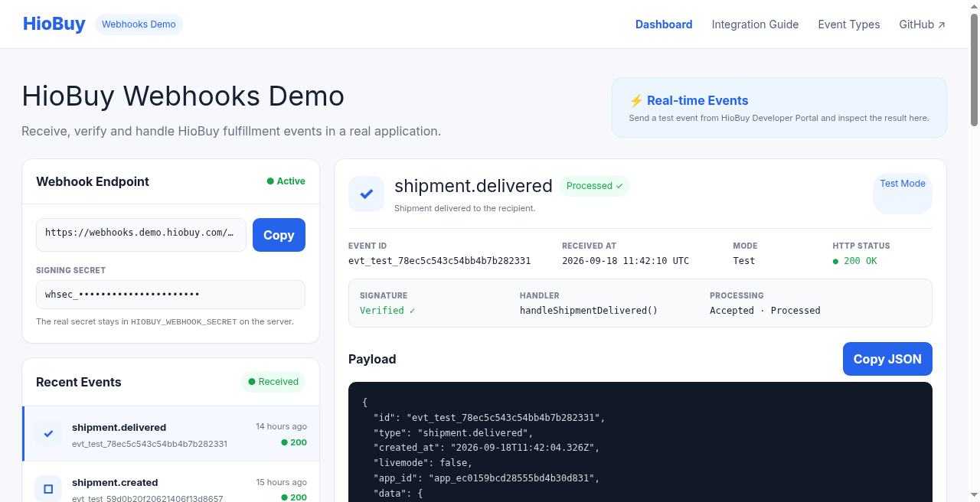
Task: Click the 200 OK HTTP status
Action: 855,261
